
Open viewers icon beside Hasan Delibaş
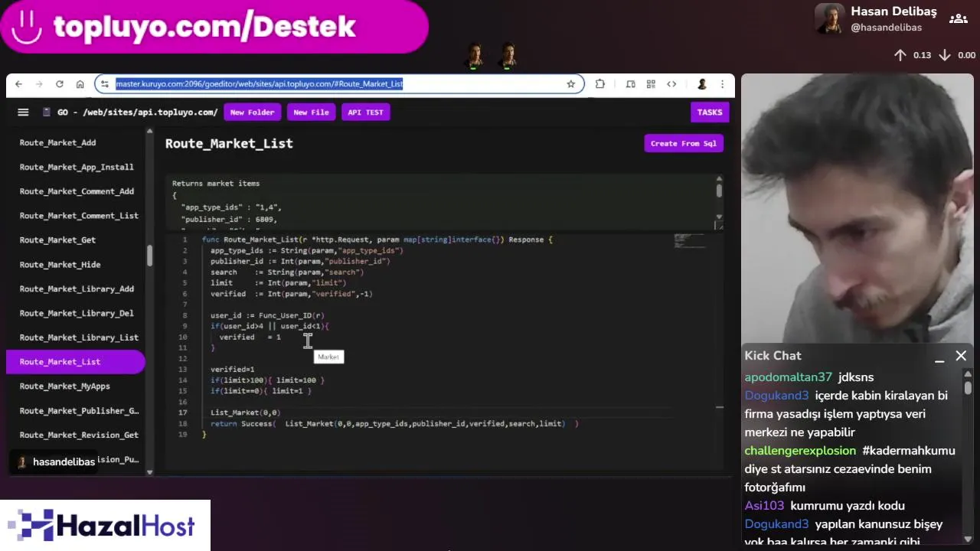tap(958, 19)
